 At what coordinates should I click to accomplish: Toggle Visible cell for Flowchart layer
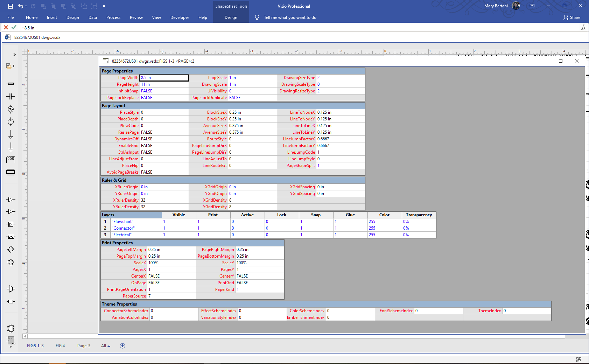pyautogui.click(x=179, y=222)
